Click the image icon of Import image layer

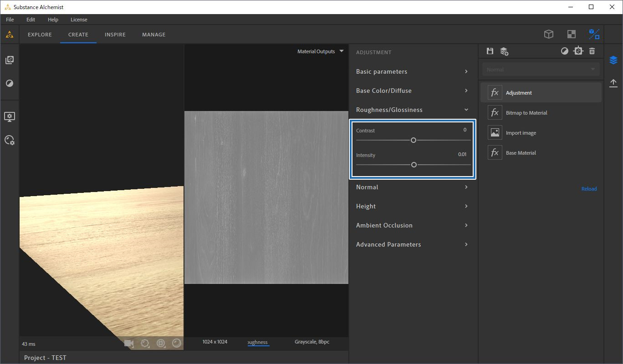[495, 132]
